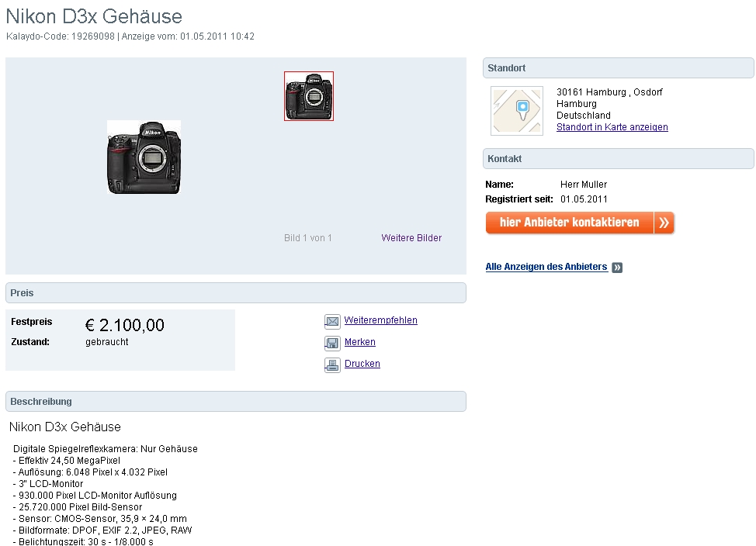This screenshot has width=756, height=546.
Task: Click the Weiterempfehlen link
Action: 380,320
